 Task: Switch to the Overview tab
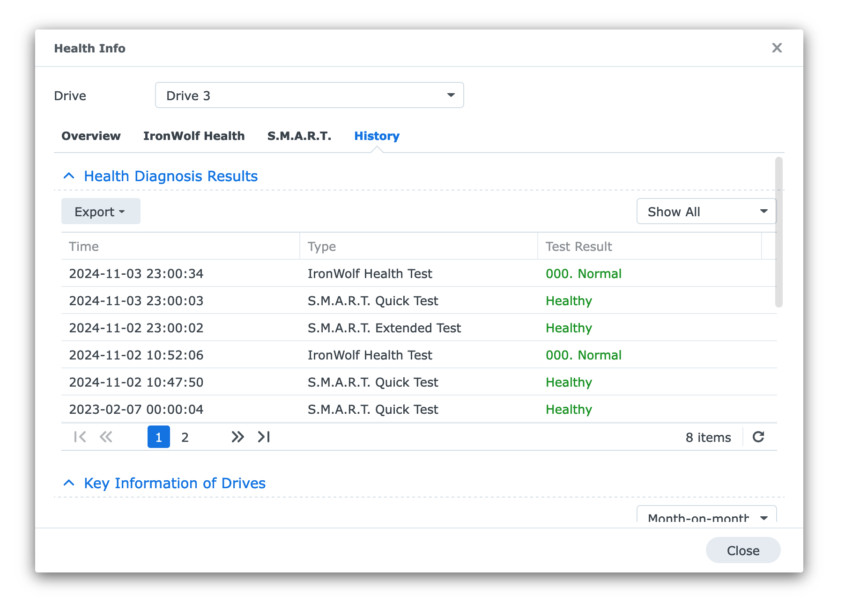(x=91, y=136)
